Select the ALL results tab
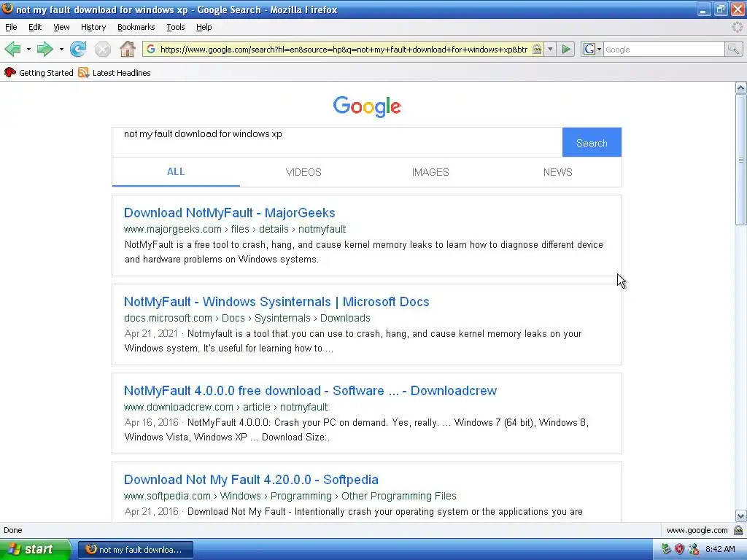Viewport: 747px width, 560px height. tap(176, 172)
